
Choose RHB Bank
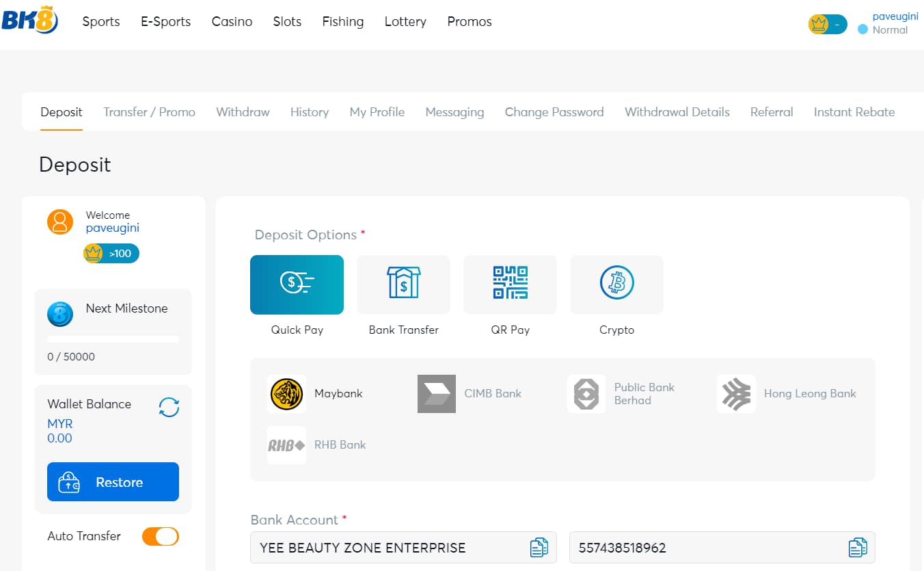pos(316,445)
